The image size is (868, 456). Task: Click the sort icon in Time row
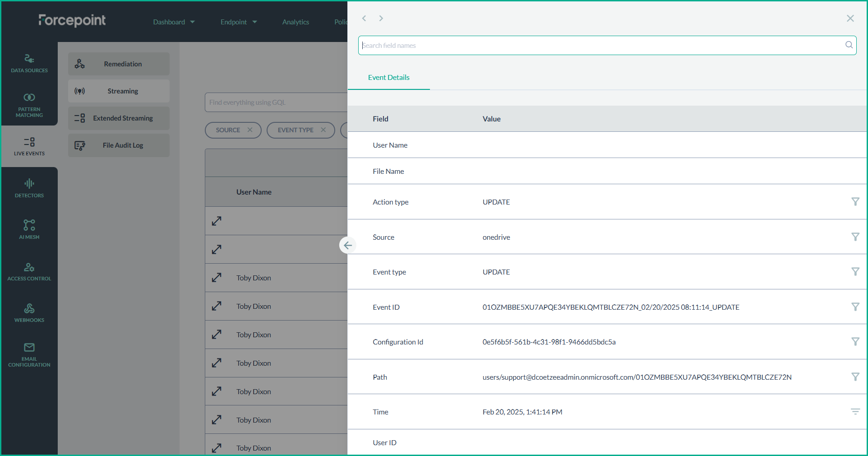coord(855,412)
